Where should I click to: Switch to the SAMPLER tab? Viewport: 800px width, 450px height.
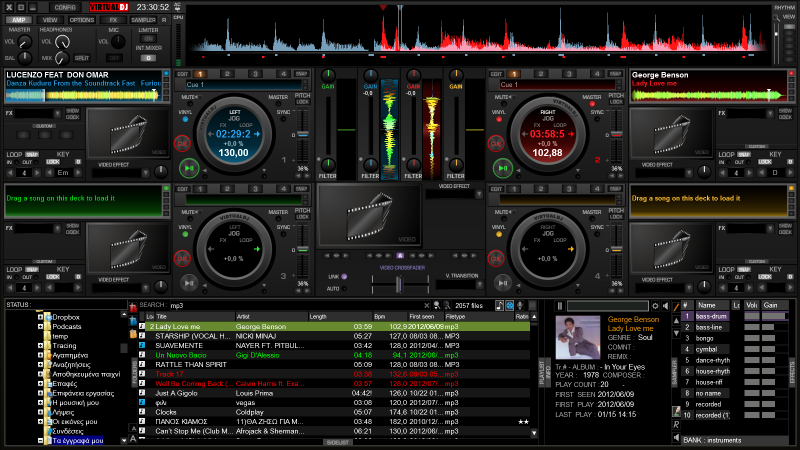tap(143, 20)
